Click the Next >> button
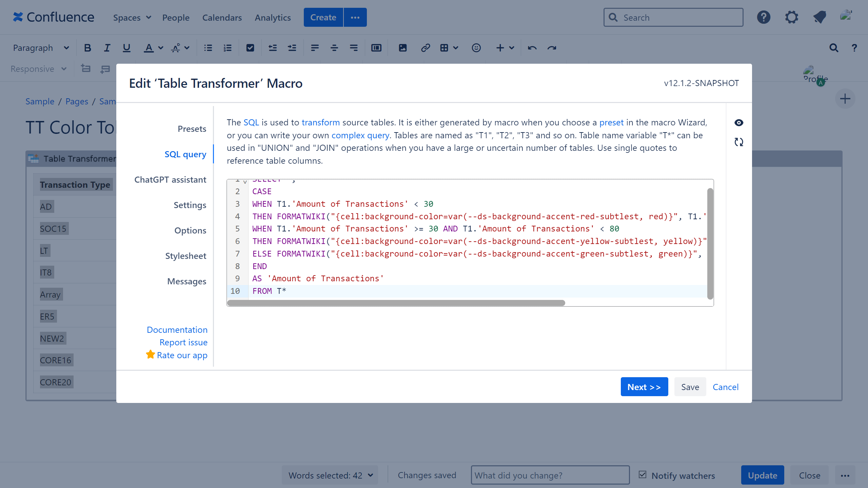The width and height of the screenshot is (868, 488). tap(644, 387)
